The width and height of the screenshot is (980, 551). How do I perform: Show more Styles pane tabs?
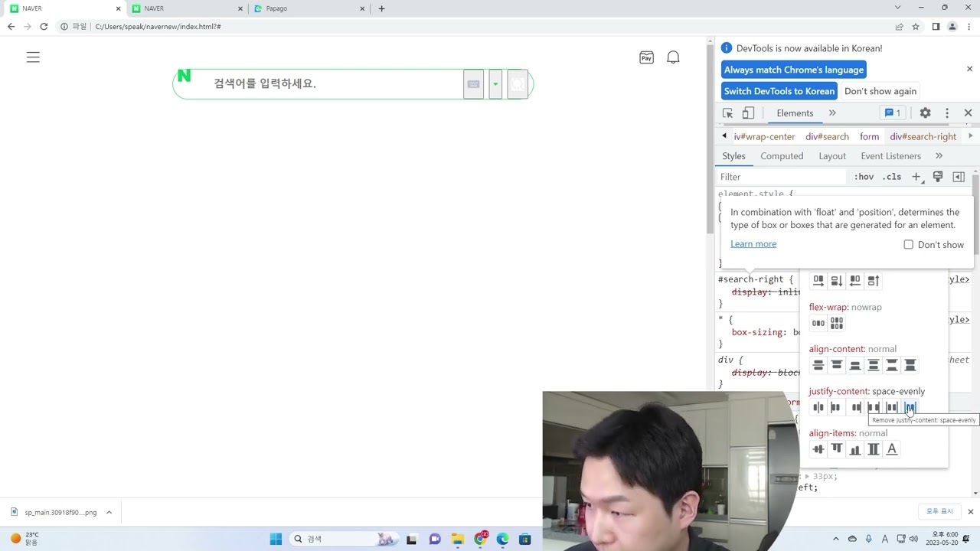click(x=939, y=156)
